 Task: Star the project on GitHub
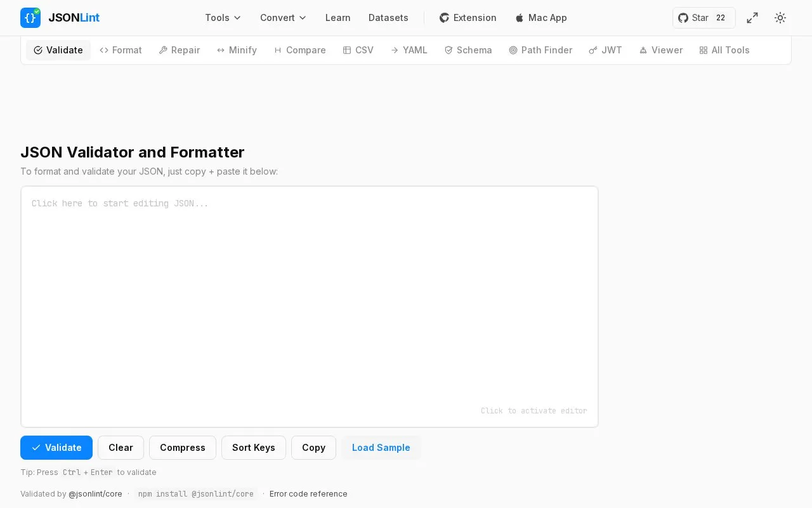pyautogui.click(x=704, y=18)
